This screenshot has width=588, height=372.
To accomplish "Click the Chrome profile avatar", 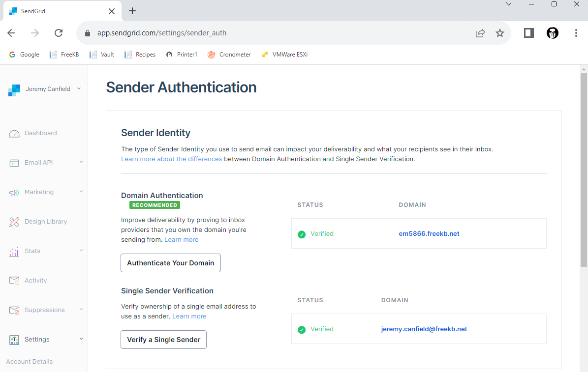I will [x=553, y=33].
